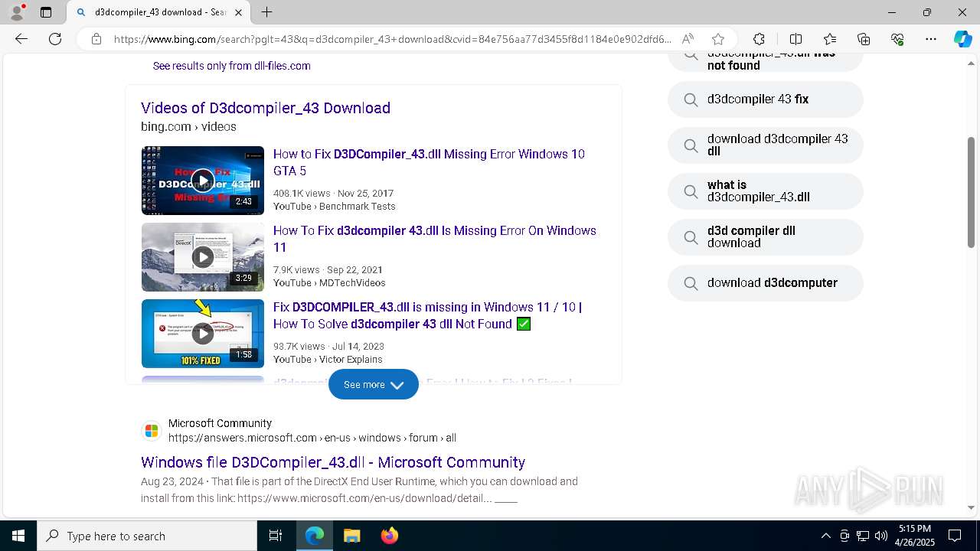This screenshot has width=980, height=551.
Task: Open the Windows Start menu
Action: [18, 536]
